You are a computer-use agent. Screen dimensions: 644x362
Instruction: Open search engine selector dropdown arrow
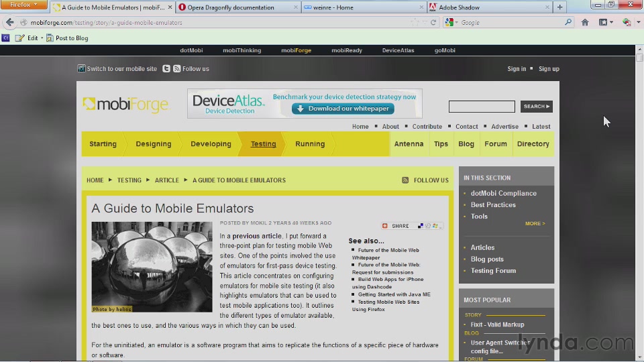tap(456, 23)
